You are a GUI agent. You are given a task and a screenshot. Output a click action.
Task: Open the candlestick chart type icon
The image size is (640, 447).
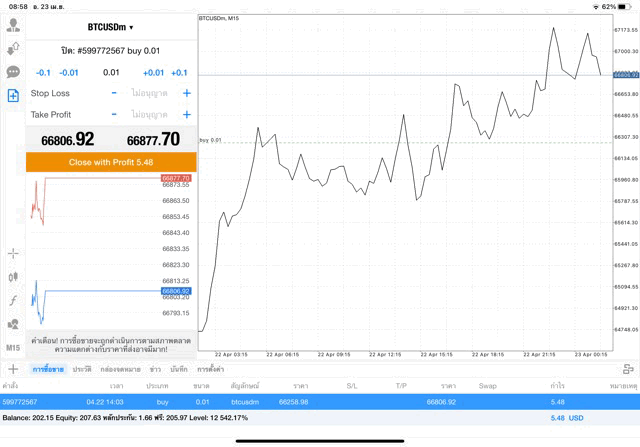point(13,277)
